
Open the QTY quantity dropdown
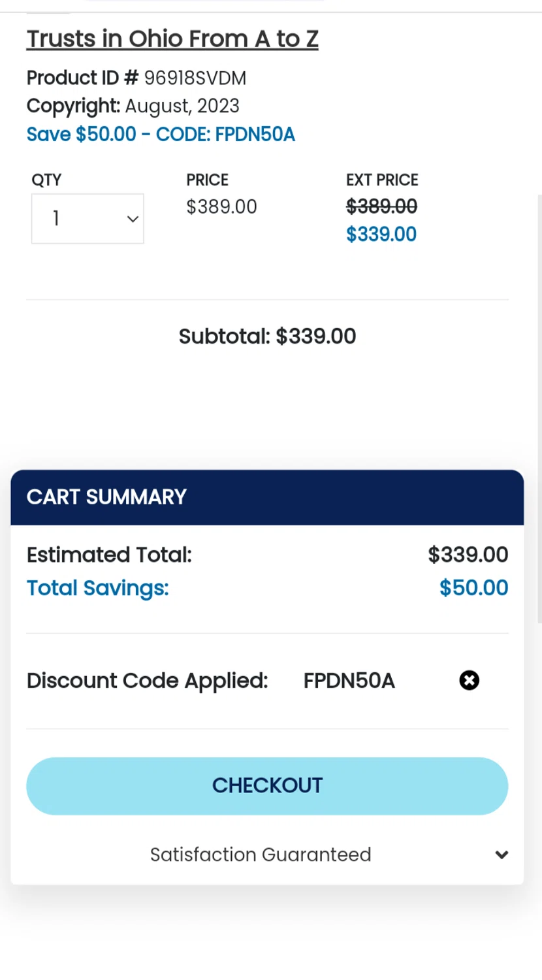coord(88,219)
